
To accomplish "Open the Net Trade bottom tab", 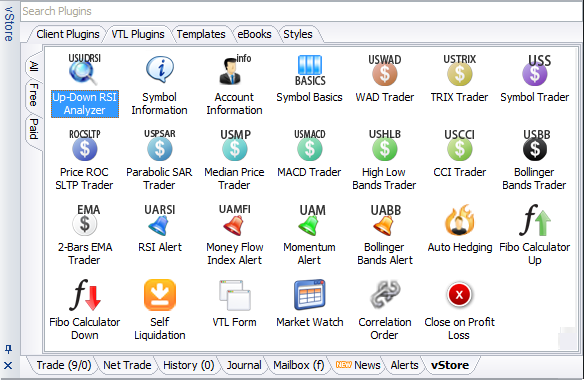I will pos(127,365).
